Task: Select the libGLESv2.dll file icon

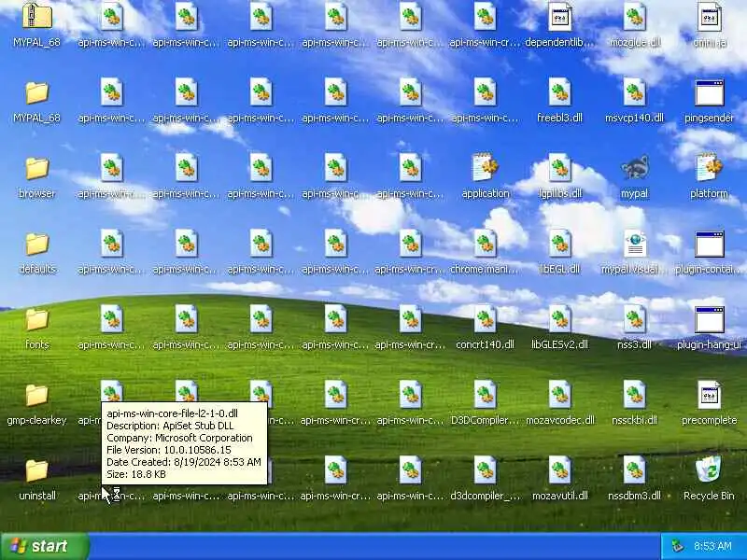Action: coord(559,319)
